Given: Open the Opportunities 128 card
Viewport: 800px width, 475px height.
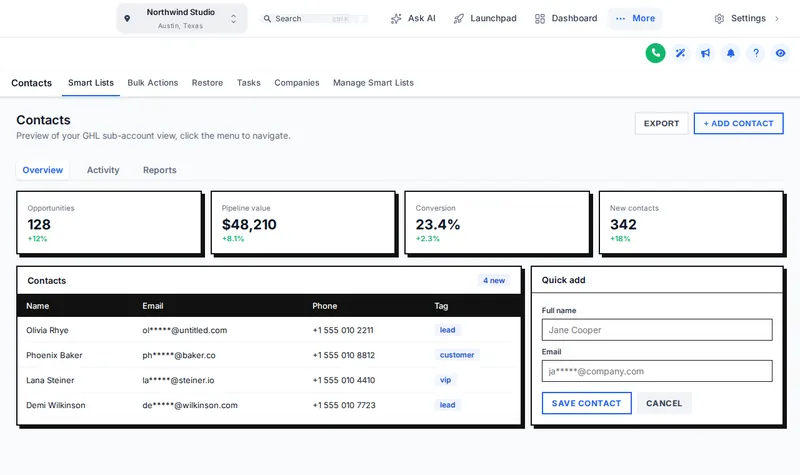Looking at the screenshot, I should click(x=109, y=222).
